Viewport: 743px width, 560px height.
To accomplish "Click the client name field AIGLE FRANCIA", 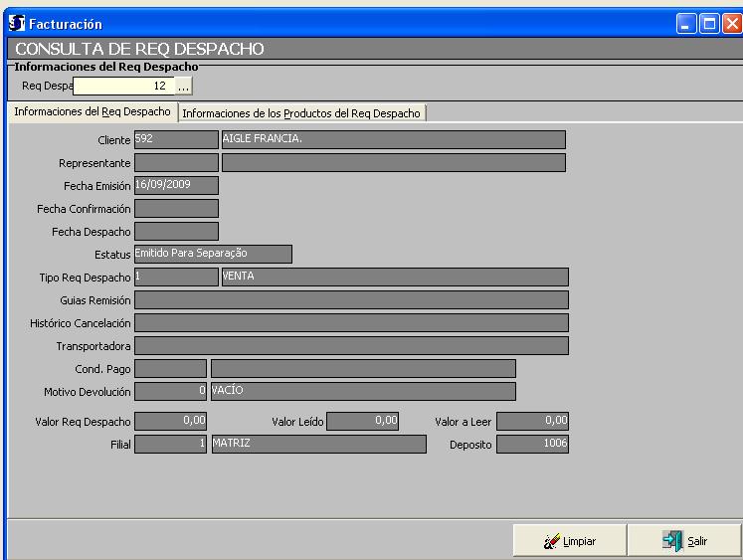I will pyautogui.click(x=392, y=139).
